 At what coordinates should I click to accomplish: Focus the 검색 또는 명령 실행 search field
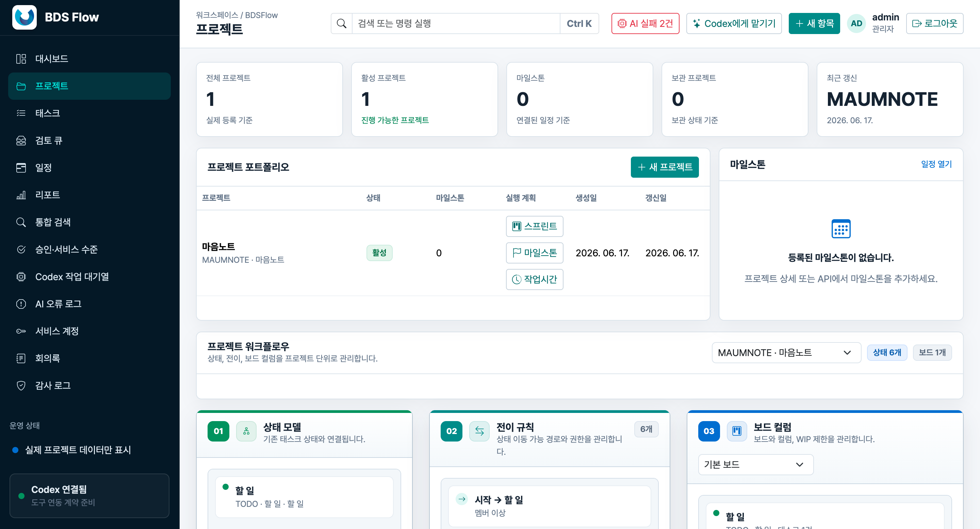click(x=456, y=23)
